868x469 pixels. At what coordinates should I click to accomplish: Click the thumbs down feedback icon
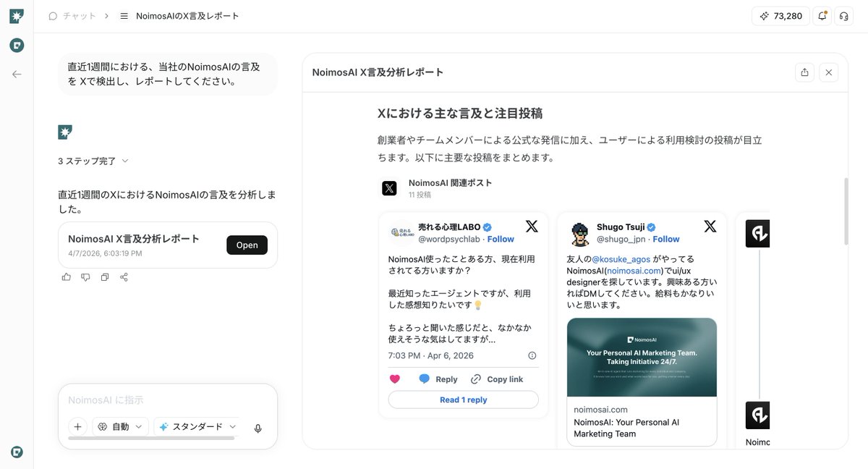pos(85,277)
